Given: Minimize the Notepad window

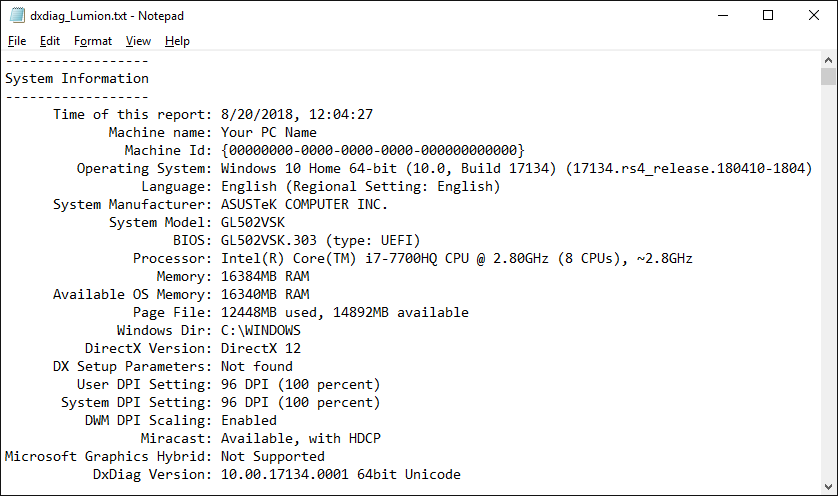Looking at the screenshot, I should click(721, 15).
